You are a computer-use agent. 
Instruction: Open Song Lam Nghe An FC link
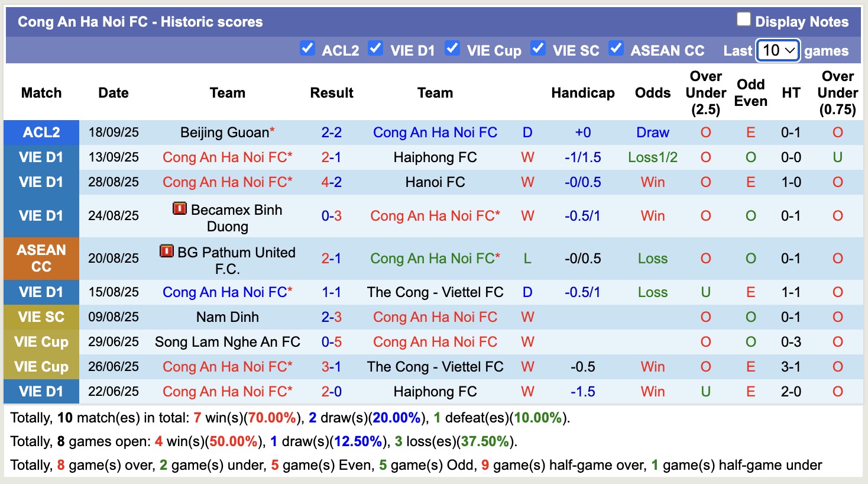228,342
